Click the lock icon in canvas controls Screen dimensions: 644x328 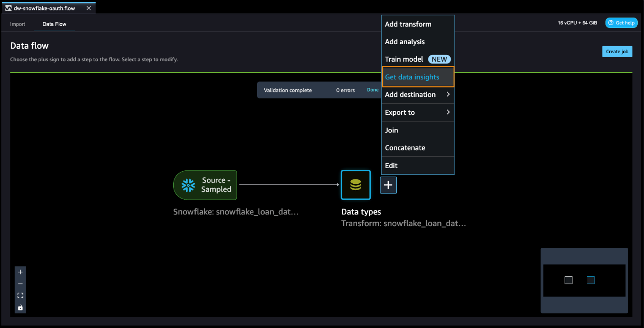[20, 307]
